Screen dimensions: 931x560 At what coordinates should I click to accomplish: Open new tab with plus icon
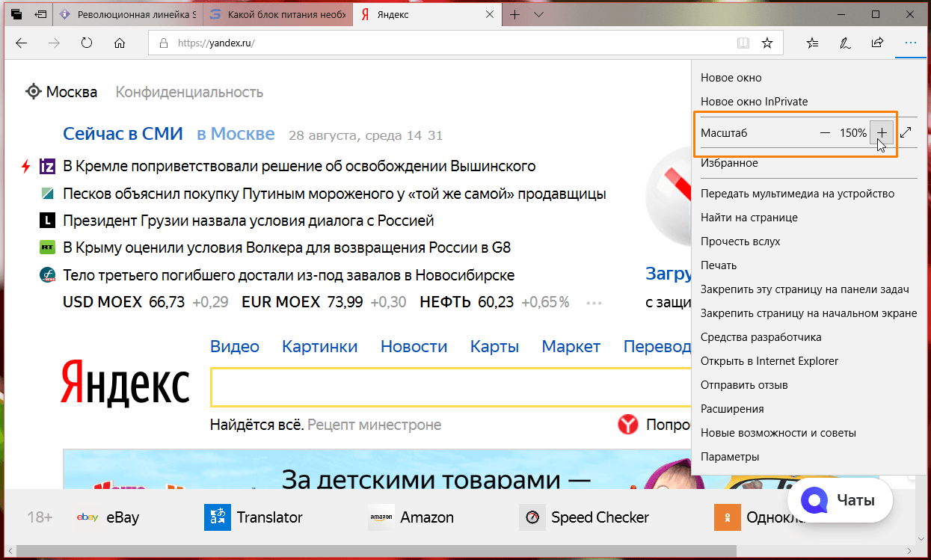click(515, 14)
